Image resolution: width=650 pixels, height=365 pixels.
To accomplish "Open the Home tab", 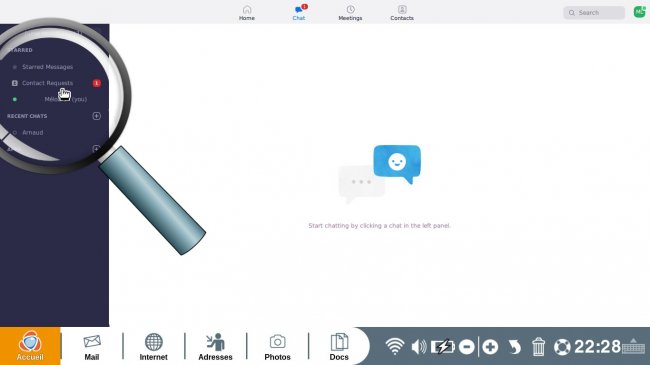I will tap(247, 13).
